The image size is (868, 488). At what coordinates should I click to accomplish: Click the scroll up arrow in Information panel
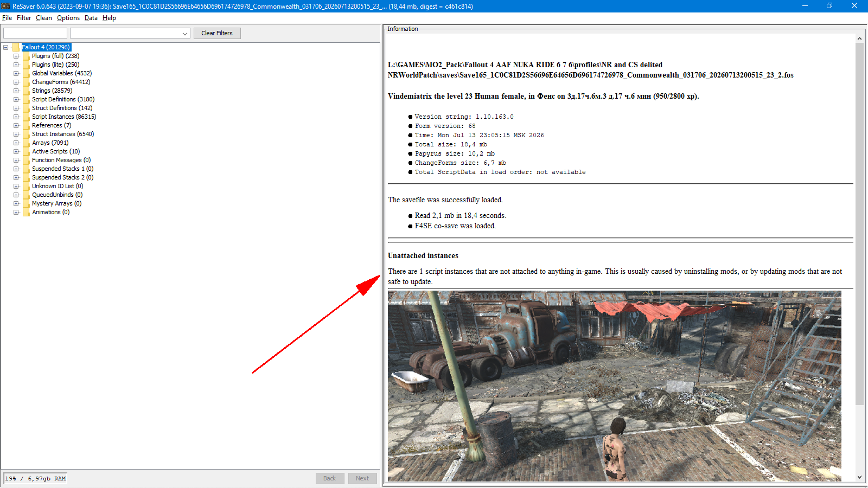pyautogui.click(x=859, y=38)
